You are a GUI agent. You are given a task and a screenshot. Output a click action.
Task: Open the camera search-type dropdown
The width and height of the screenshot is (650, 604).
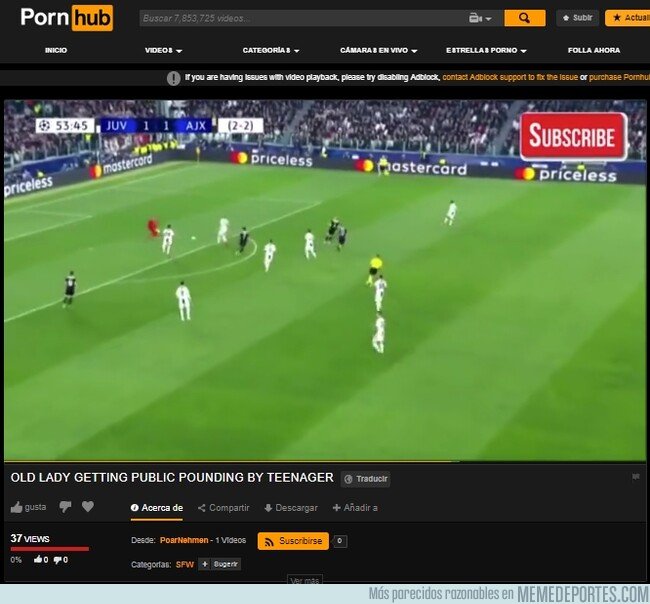pyautogui.click(x=480, y=18)
